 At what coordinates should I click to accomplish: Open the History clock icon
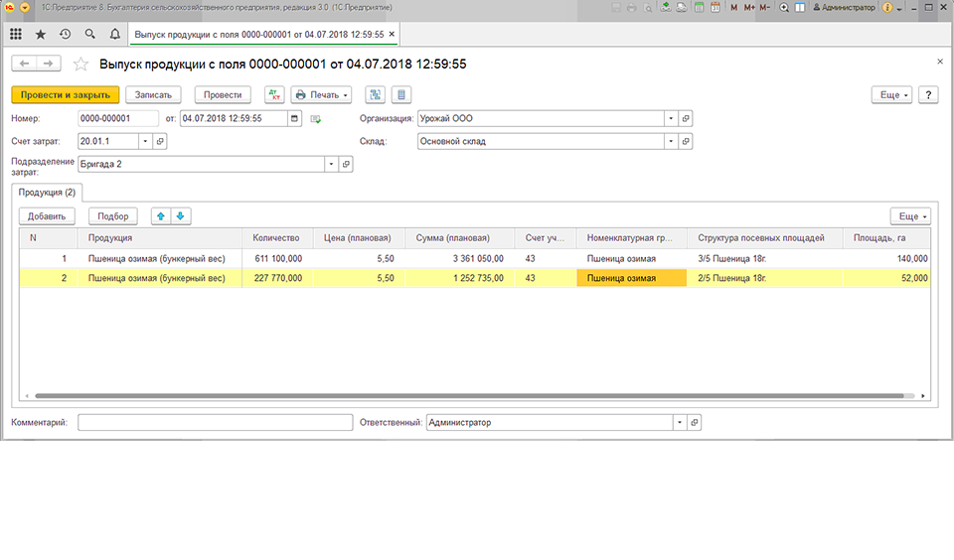(66, 35)
